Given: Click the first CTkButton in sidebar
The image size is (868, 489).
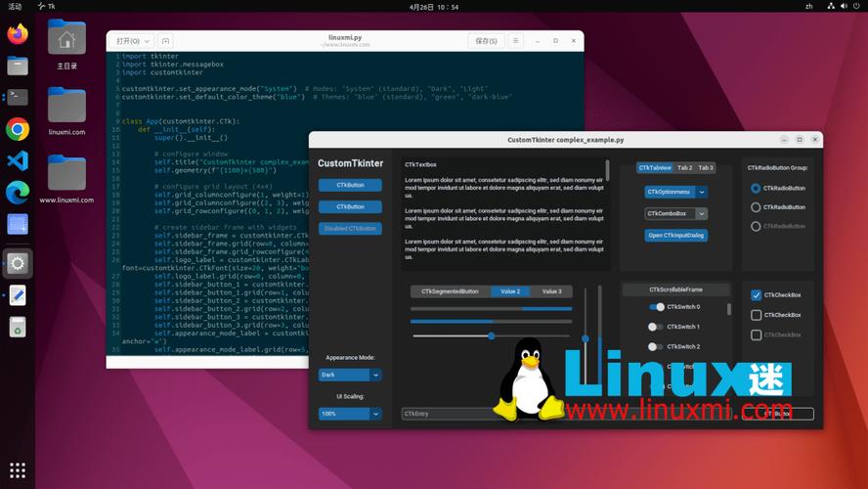Looking at the screenshot, I should point(350,185).
